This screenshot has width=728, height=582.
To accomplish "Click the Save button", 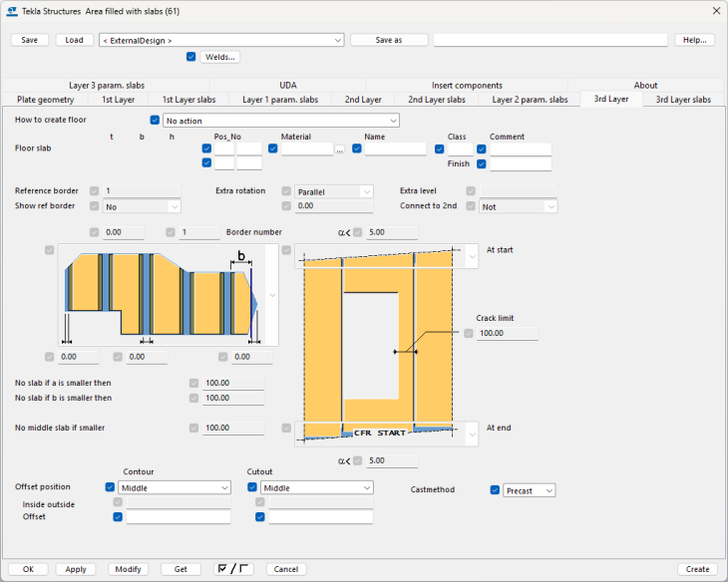I will tap(29, 40).
